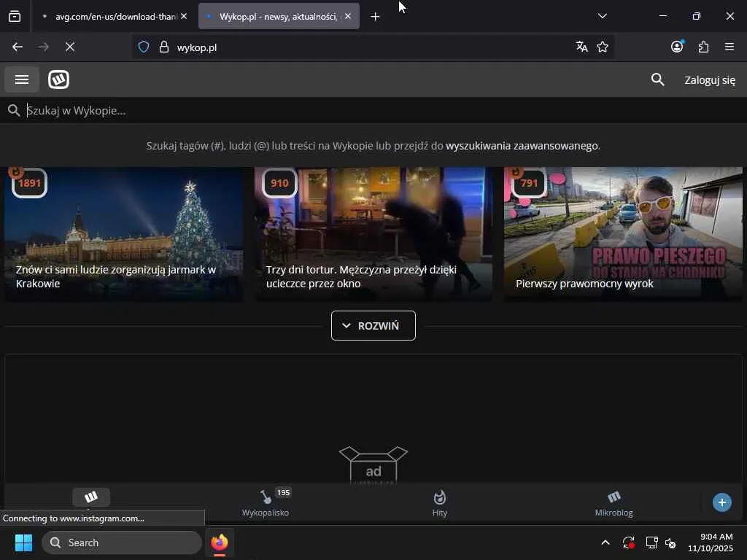Image resolution: width=747 pixels, height=560 pixels.
Task: Click the 1891 vote count badge
Action: pos(29,183)
